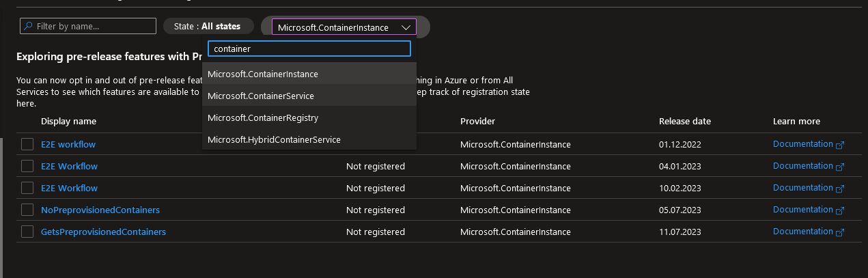Click external-link icon in the 11.07.2023 row
This screenshot has width=868, height=278.
point(840,232)
